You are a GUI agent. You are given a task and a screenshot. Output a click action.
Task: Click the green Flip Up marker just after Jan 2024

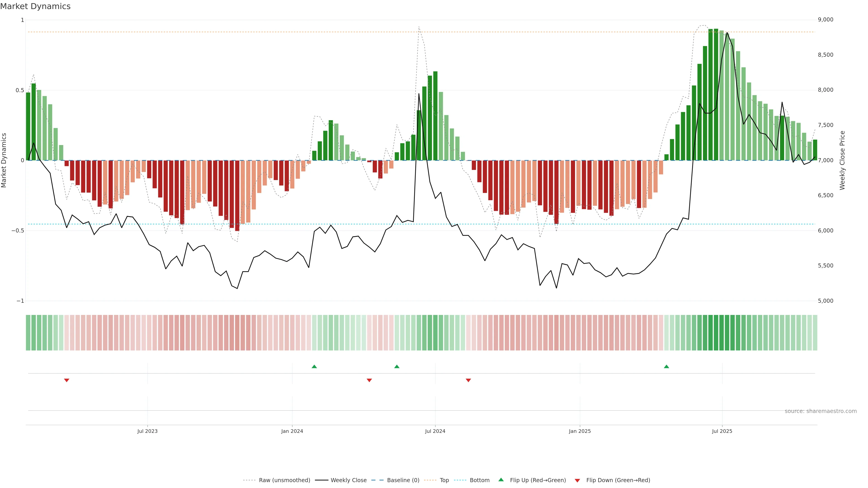tap(314, 366)
